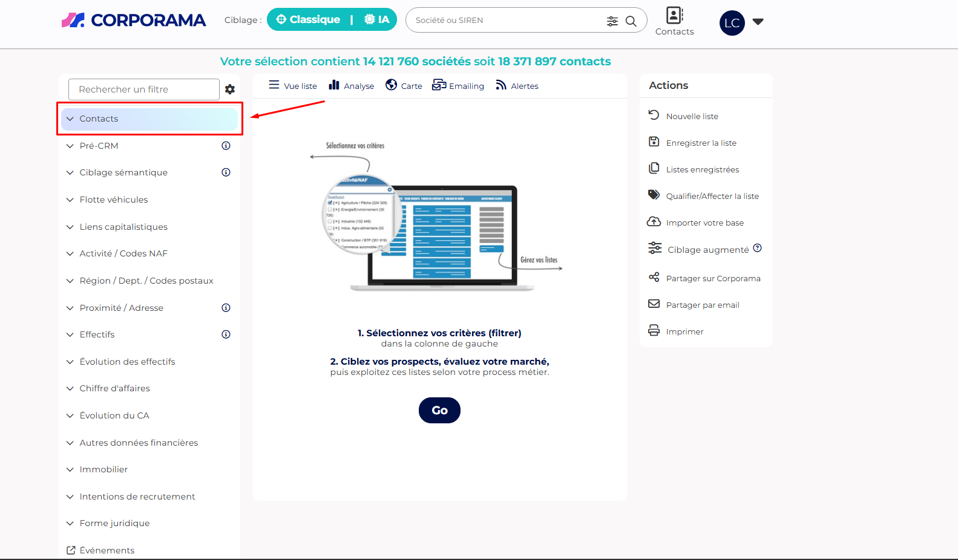Click the Pré-CRM info icon
The image size is (958, 560).
point(226,146)
